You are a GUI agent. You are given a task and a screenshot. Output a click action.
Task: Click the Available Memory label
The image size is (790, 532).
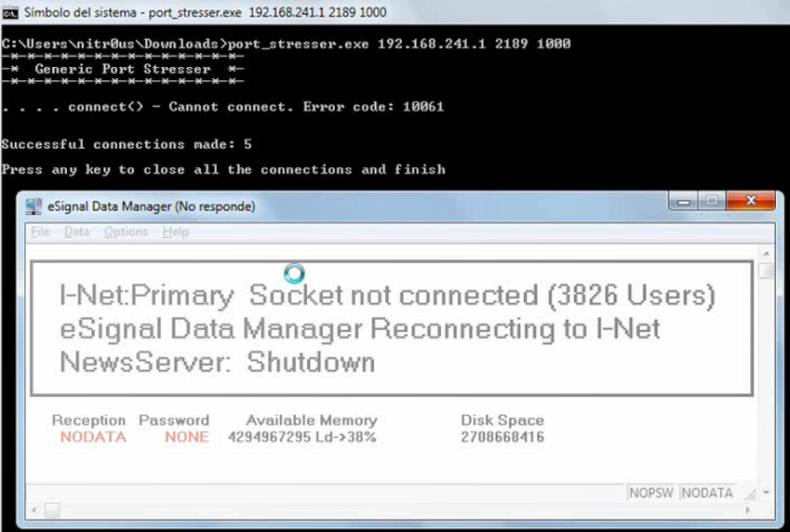(x=312, y=420)
